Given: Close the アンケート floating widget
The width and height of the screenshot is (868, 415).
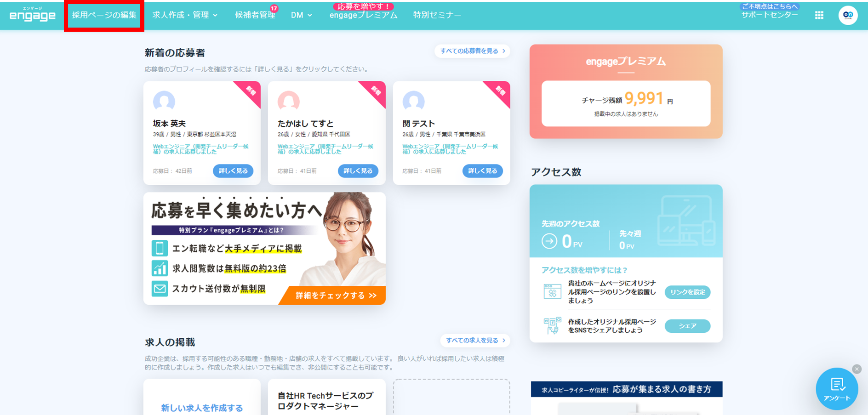Looking at the screenshot, I should [x=857, y=369].
